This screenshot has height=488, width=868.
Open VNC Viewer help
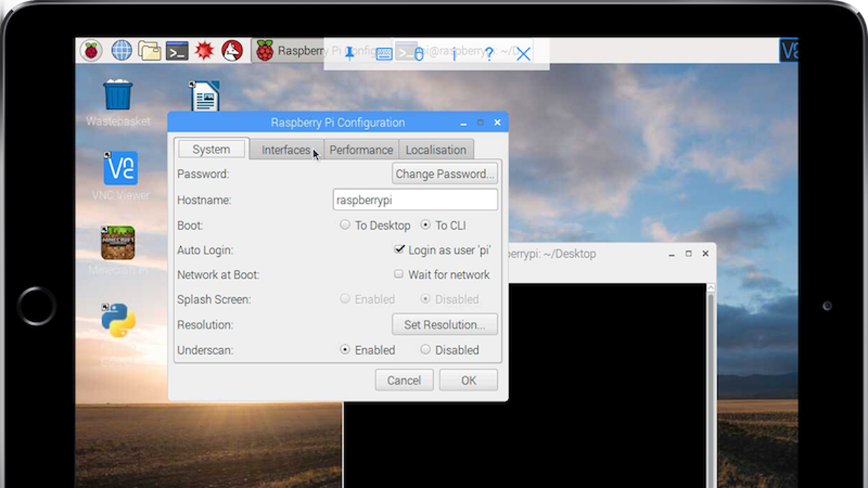click(489, 53)
